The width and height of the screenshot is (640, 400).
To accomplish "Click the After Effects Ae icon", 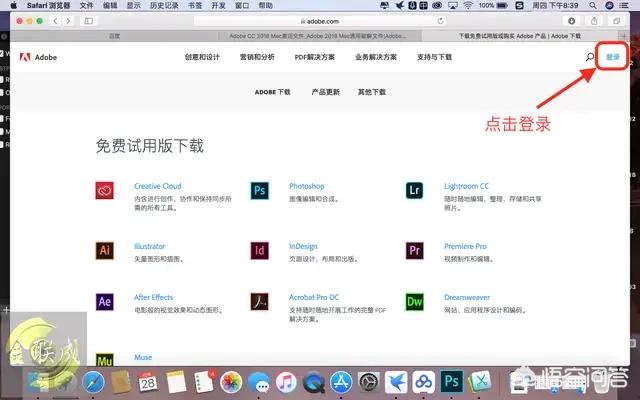I will (x=104, y=302).
